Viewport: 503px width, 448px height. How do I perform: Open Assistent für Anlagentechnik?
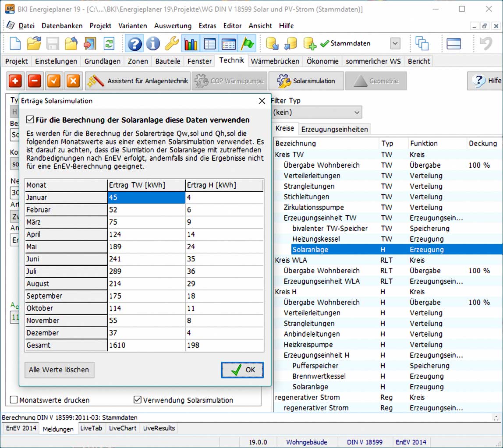point(138,81)
